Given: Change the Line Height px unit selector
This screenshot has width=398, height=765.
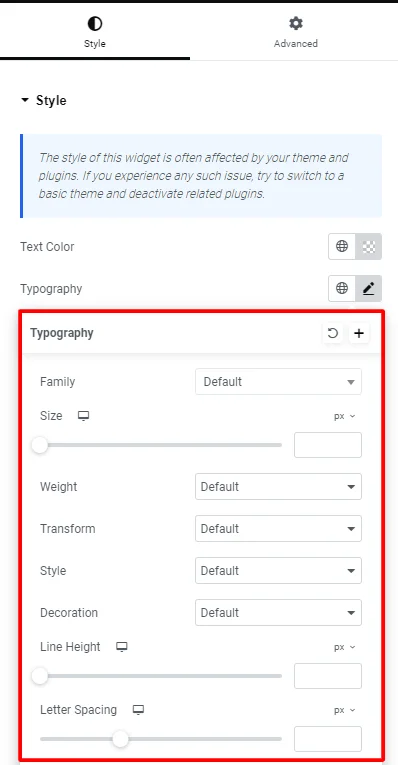Looking at the screenshot, I should pyautogui.click(x=345, y=647).
